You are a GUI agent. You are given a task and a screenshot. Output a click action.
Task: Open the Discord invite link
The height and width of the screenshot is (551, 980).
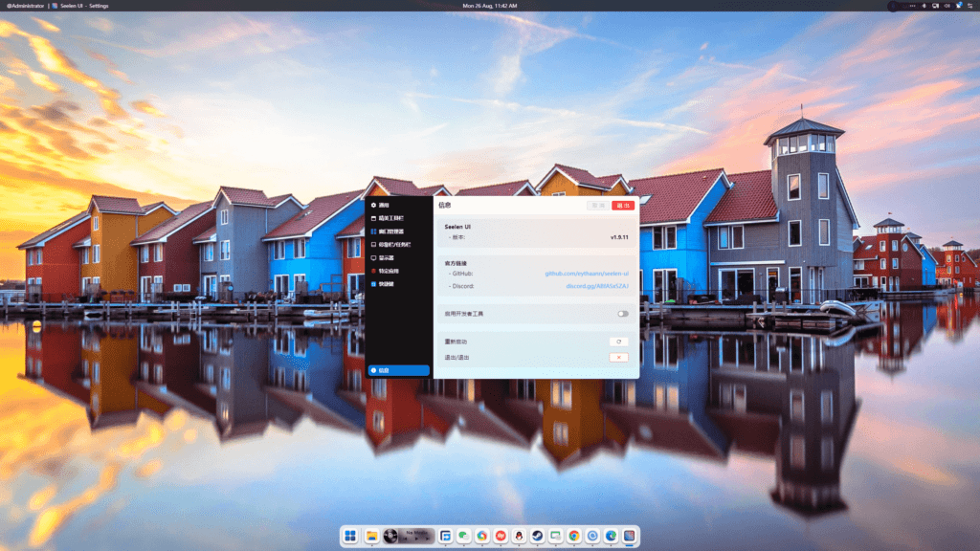click(597, 286)
